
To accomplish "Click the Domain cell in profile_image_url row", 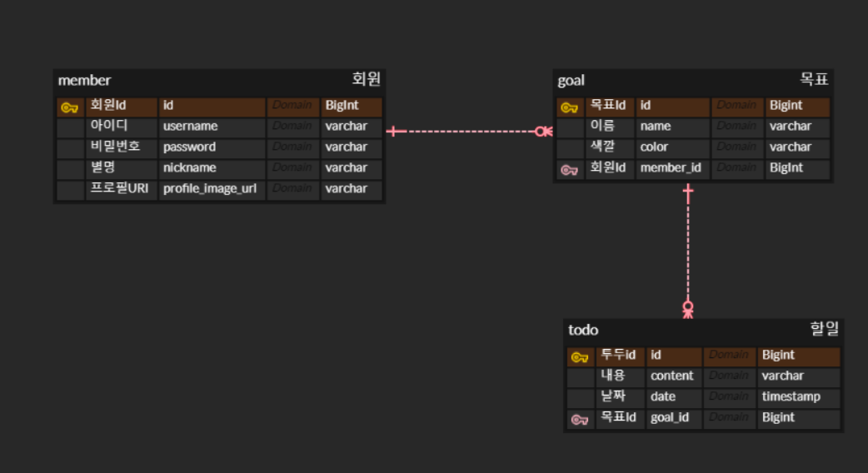I will coord(293,189).
